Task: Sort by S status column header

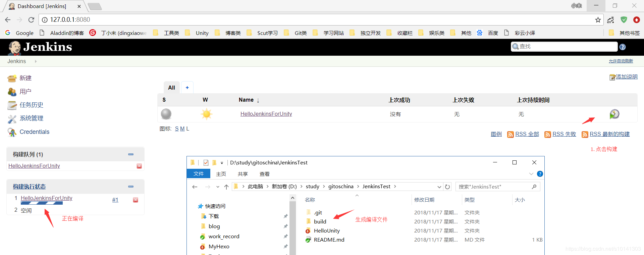Action: click(164, 100)
